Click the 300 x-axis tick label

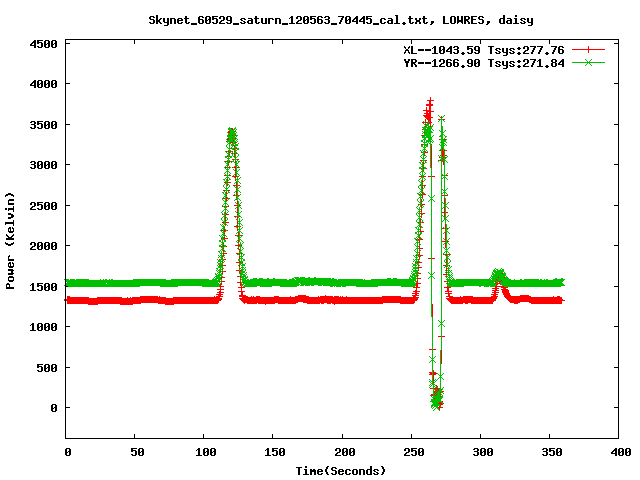point(482,452)
